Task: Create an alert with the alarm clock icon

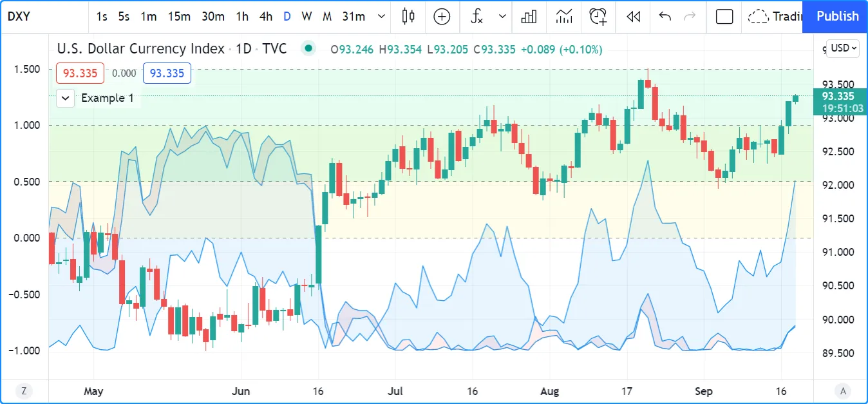Action: (x=598, y=17)
